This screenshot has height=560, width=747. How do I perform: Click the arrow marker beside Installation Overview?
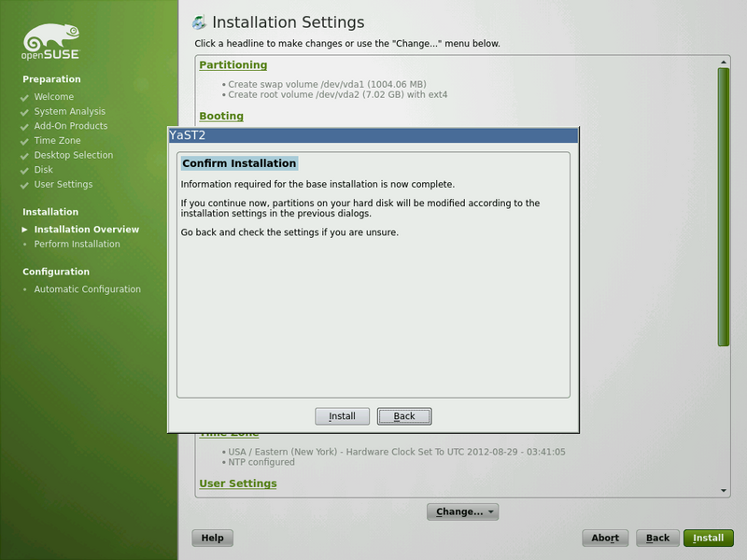pos(25,230)
